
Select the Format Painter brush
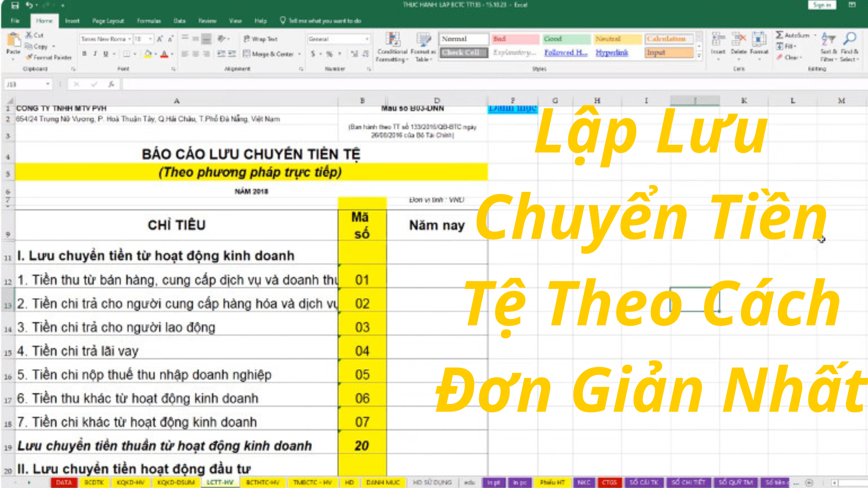(x=29, y=57)
